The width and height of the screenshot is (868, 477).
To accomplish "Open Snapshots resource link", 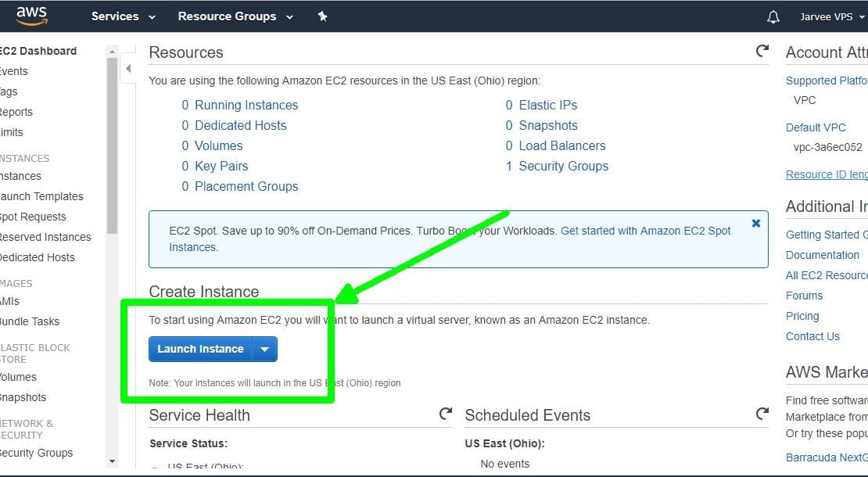I will [548, 126].
